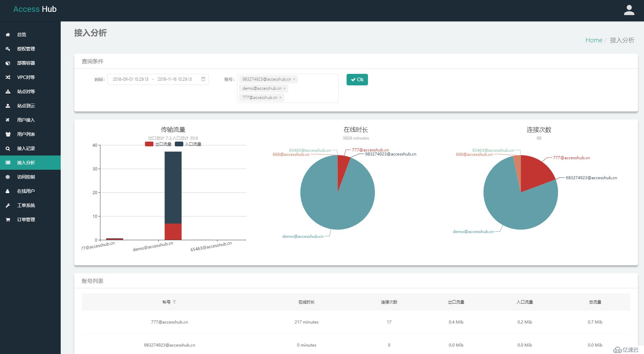Image resolution: width=644 pixels, height=354 pixels.
Task: Click 总流量 column header
Action: tap(595, 302)
